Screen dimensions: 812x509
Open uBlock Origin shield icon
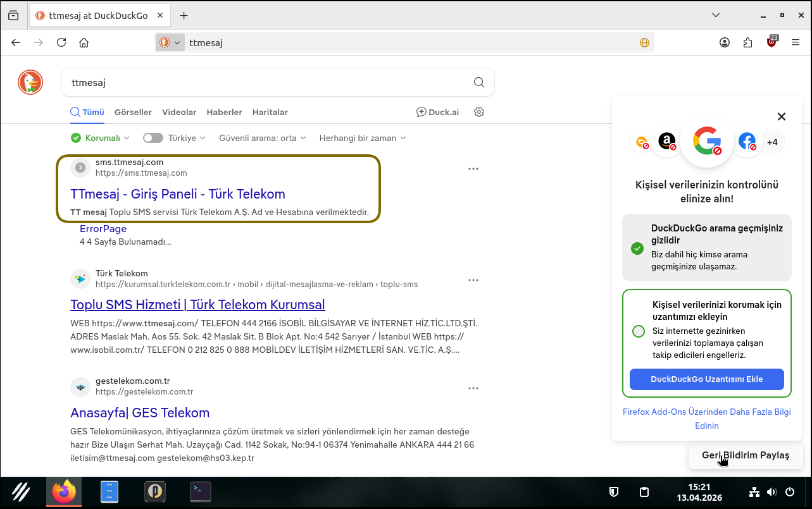point(772,42)
